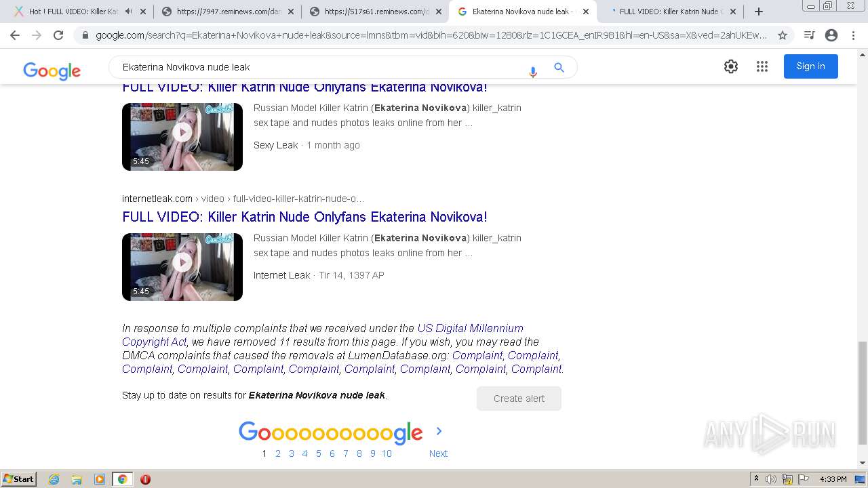Image resolution: width=868 pixels, height=488 pixels.
Task: Click the Next results link
Action: (438, 453)
